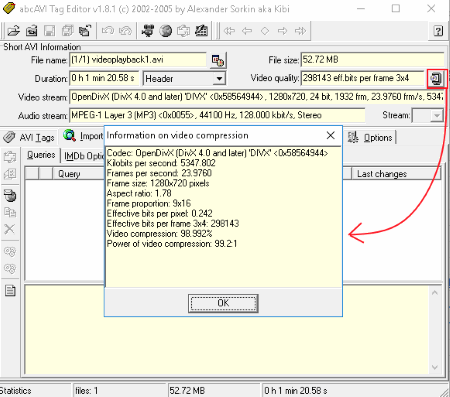Screen dimensions: 450x397
Task: Click the open folder of files toolbar icon
Action: (32, 31)
